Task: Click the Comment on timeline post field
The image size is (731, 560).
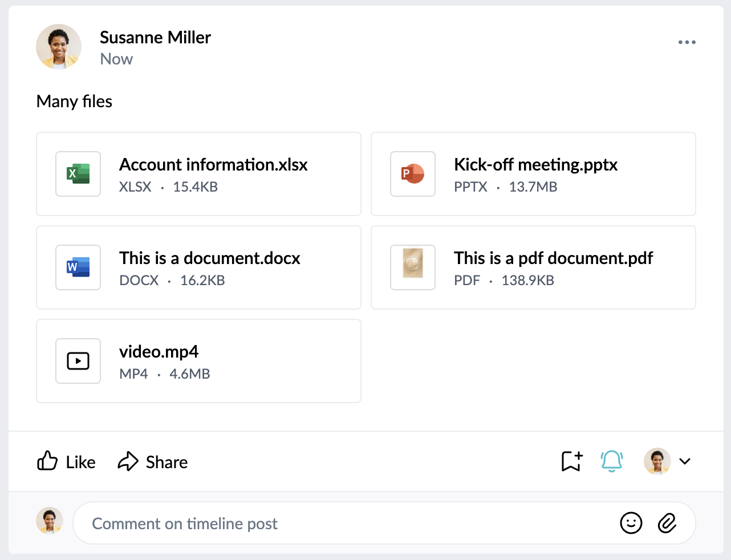Action: click(x=384, y=523)
